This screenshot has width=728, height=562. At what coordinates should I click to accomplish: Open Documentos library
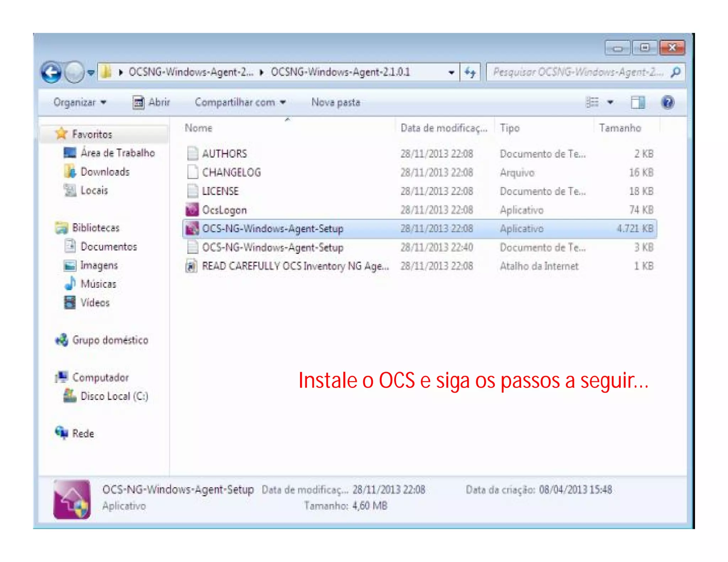pyautogui.click(x=109, y=247)
